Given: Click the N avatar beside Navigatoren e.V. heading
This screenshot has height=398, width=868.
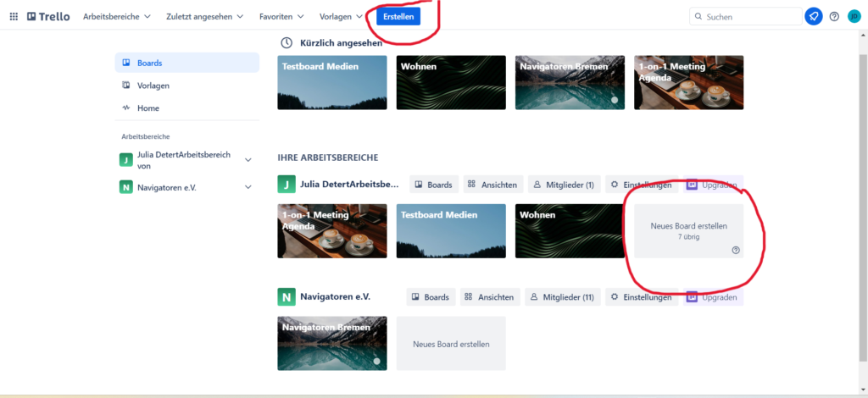Looking at the screenshot, I should [x=287, y=297].
